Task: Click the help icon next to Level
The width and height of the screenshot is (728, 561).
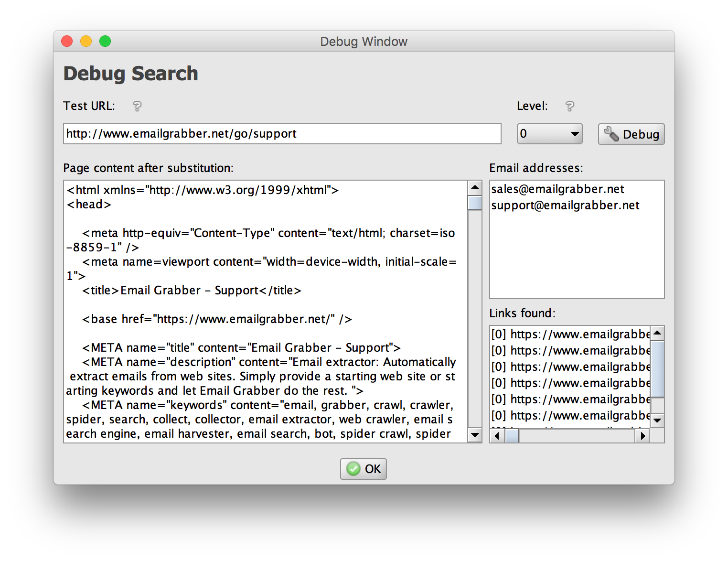Action: (569, 106)
